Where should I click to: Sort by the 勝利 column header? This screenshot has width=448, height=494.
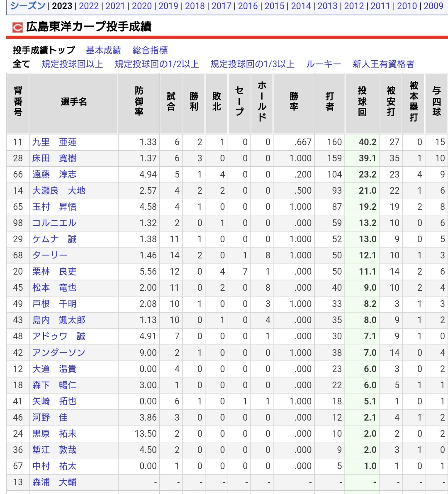click(x=194, y=104)
